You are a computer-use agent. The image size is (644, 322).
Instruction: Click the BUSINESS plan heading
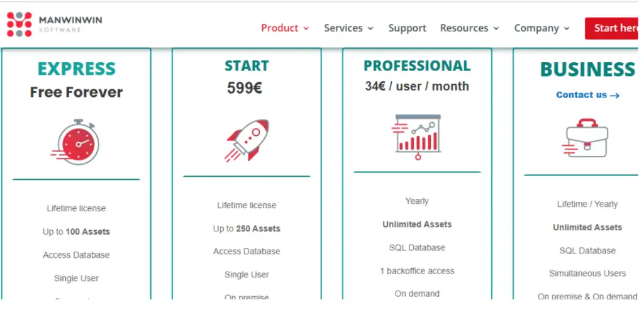[588, 69]
